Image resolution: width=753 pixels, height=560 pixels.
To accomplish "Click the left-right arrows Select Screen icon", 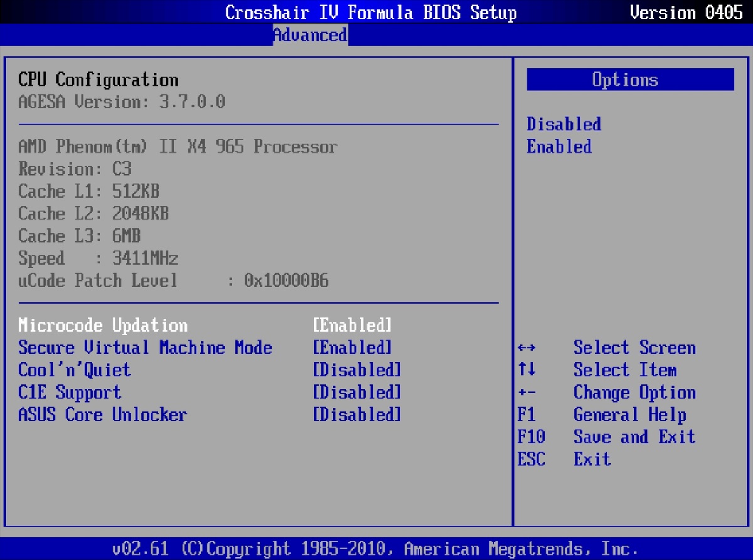I will point(527,348).
